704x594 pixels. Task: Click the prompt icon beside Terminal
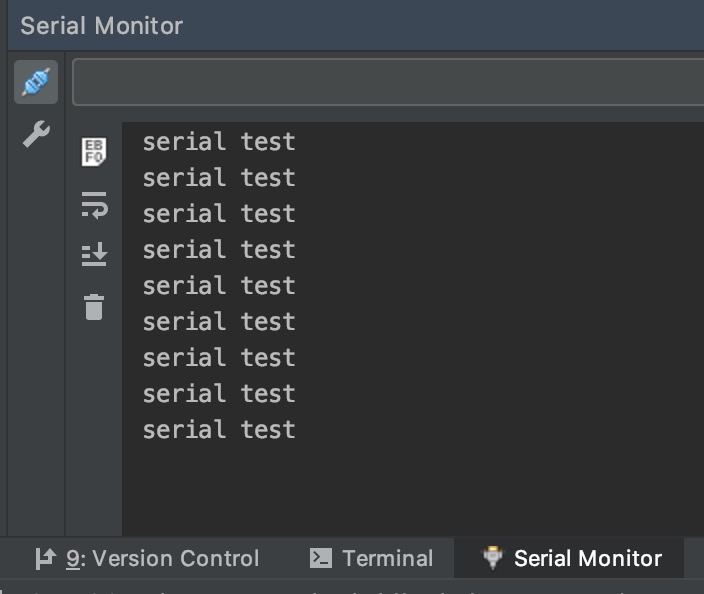pos(321,558)
